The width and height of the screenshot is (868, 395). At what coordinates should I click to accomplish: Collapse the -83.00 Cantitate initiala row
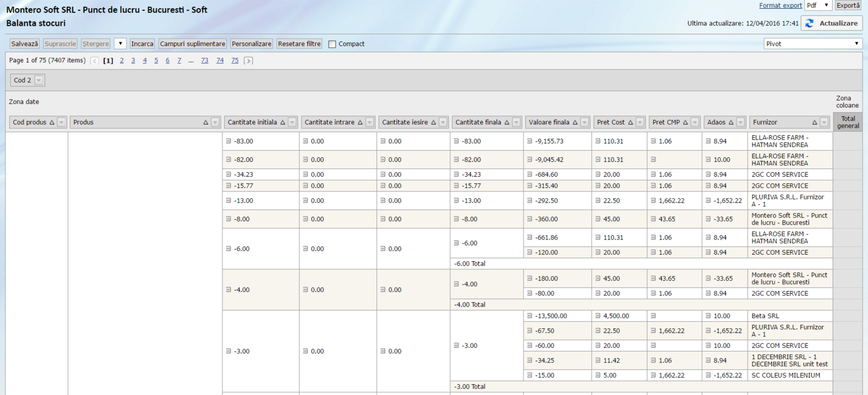tap(228, 141)
